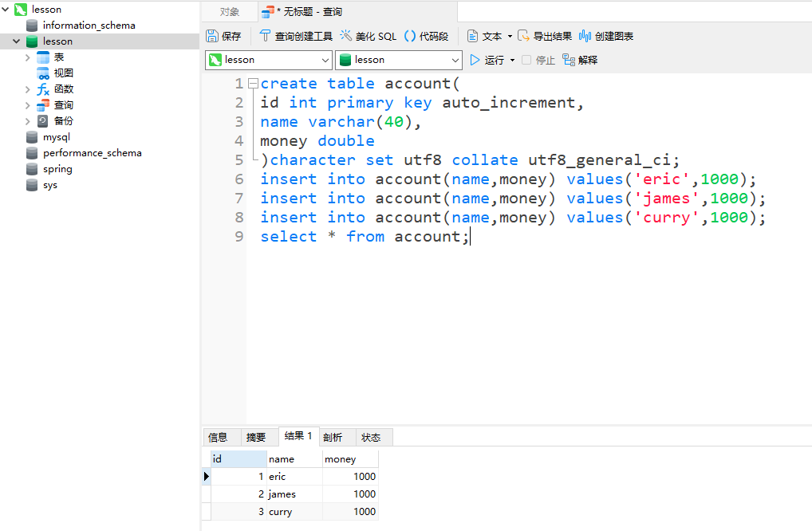Click the row indicator of eric row
This screenshot has width=812, height=531.
click(x=206, y=477)
